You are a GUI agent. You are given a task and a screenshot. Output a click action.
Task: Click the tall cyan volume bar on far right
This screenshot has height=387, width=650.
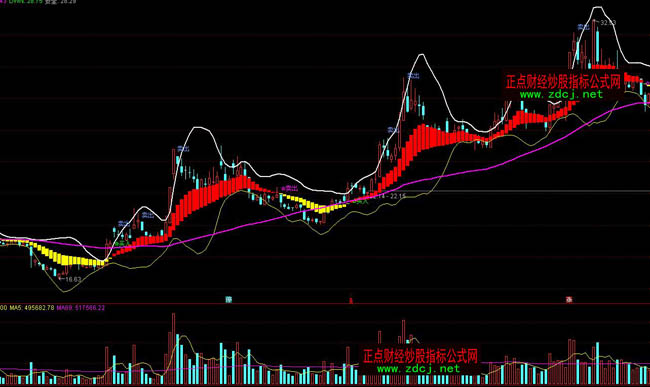point(597,363)
